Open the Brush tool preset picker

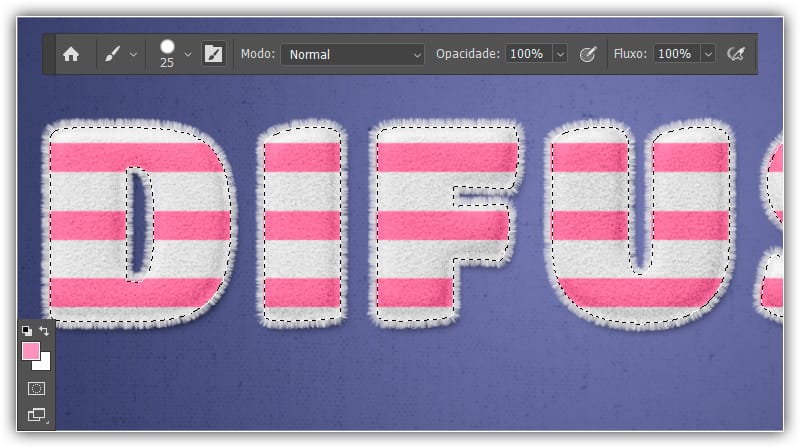click(112, 54)
